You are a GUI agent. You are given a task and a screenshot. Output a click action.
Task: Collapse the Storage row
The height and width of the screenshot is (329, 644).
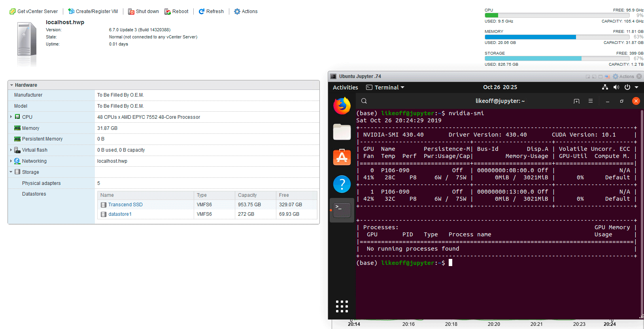[11, 172]
